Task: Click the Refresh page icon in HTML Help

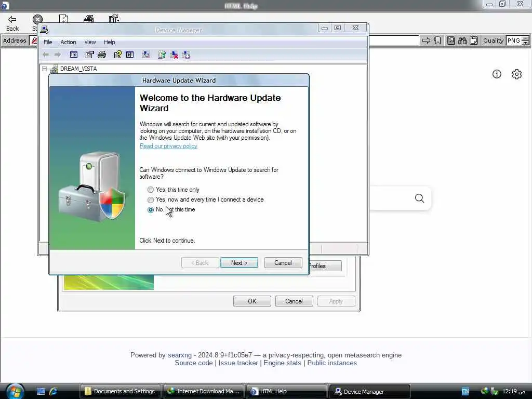Action: coord(63,19)
